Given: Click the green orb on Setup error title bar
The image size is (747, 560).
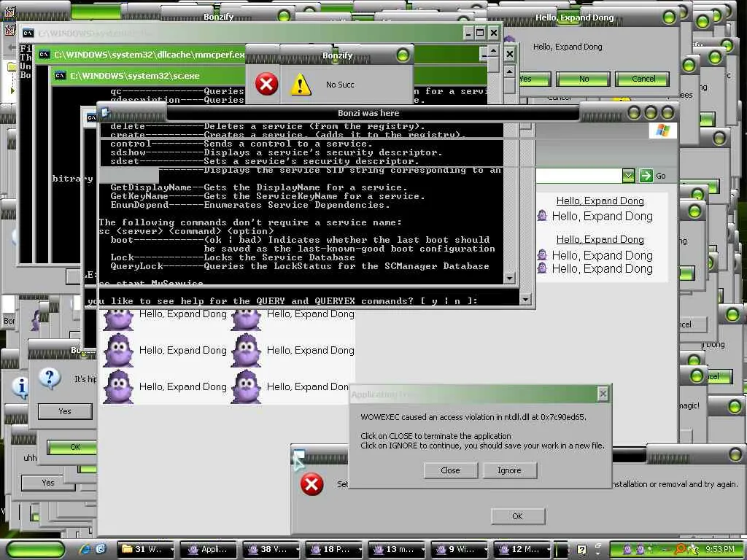Looking at the screenshot, I should click(735, 455).
